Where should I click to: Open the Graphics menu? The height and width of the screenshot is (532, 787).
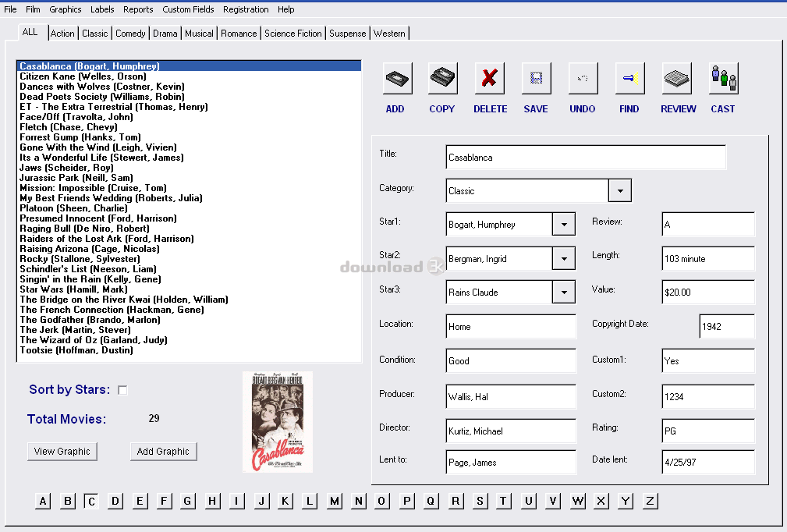(66, 9)
